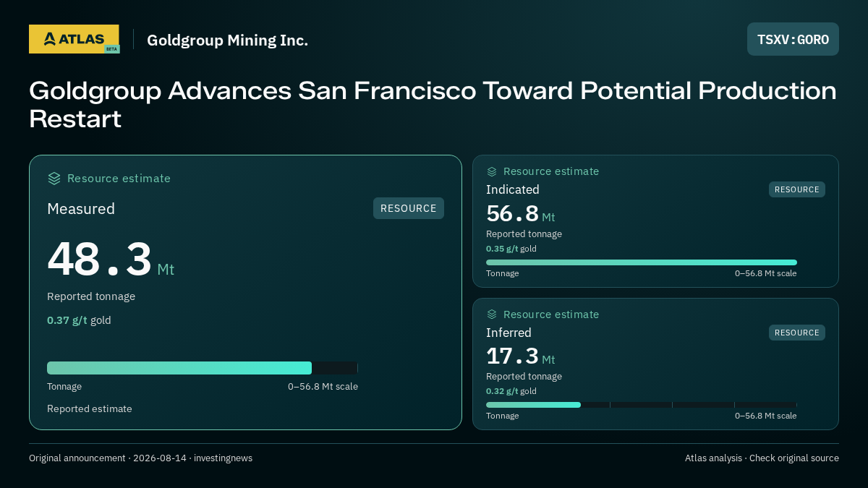Click the layers icon in the Measured card
This screenshot has height=488, width=868.
point(54,179)
